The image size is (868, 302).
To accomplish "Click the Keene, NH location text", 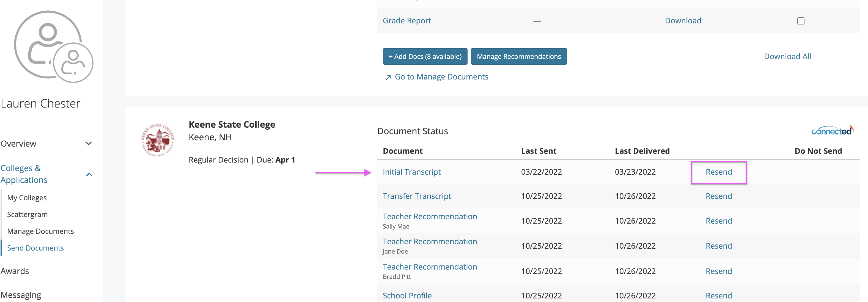I will click(x=210, y=138).
